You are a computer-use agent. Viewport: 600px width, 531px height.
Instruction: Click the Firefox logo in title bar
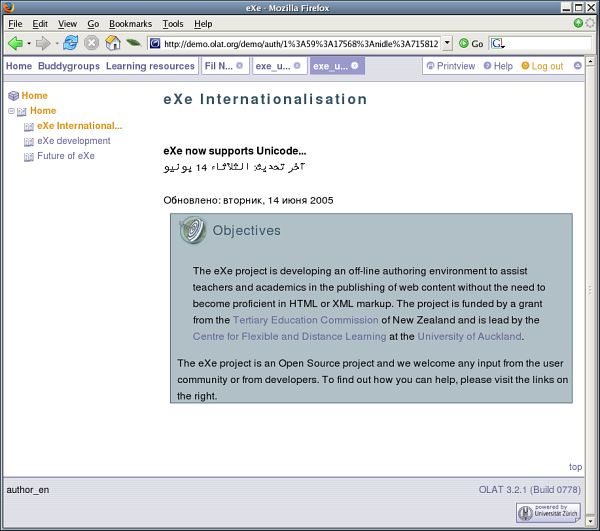8,7
